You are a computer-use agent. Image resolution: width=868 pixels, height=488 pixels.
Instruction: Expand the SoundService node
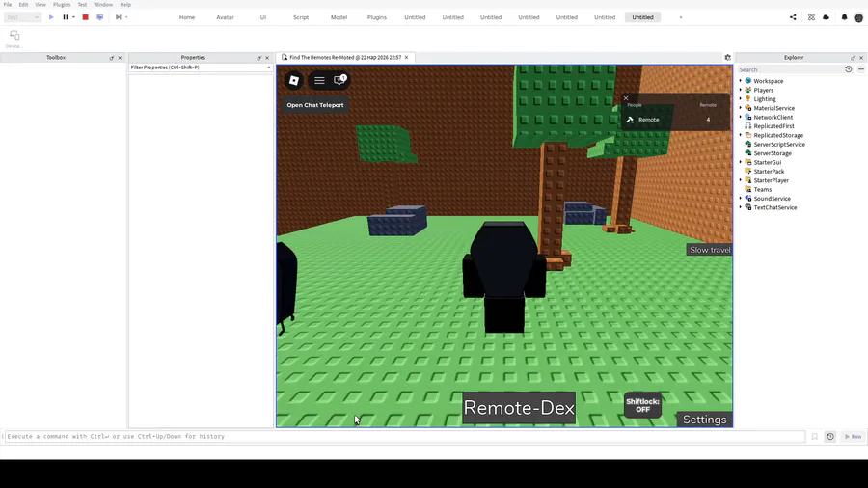(x=741, y=198)
